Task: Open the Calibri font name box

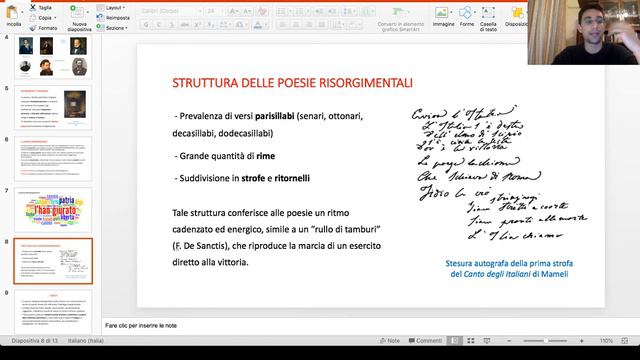Action: (x=171, y=11)
